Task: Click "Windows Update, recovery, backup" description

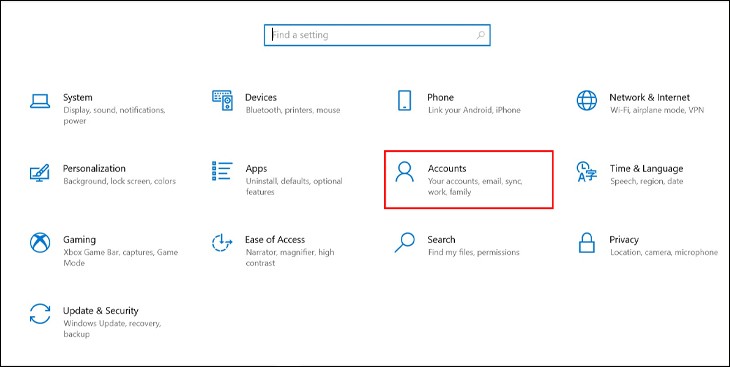Action: (112, 328)
